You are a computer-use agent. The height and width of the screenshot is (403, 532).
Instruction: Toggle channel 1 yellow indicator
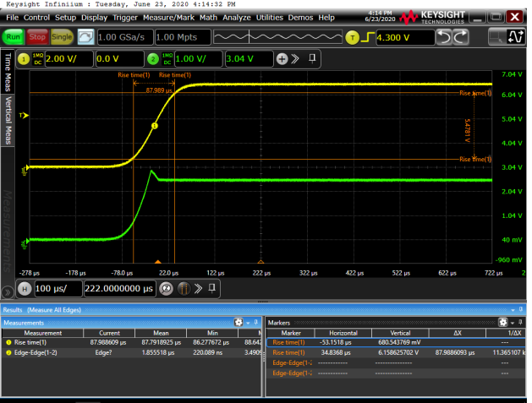(23, 58)
